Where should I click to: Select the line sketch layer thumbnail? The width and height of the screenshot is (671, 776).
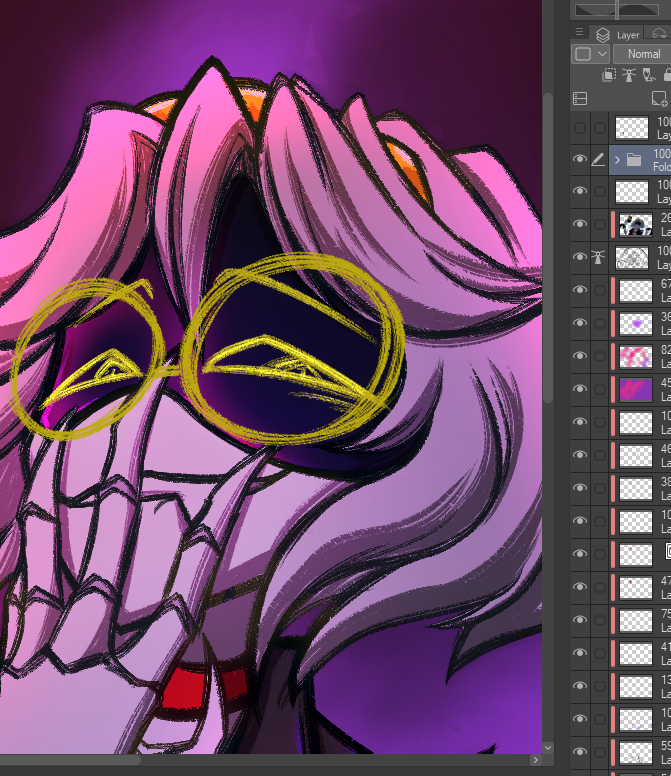click(x=632, y=257)
